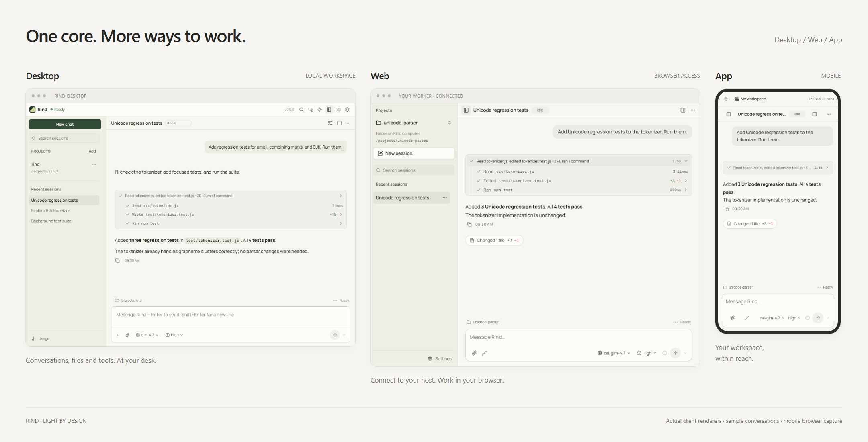
Task: Open three-dot menu in Desktop chat header
Action: coord(349,123)
